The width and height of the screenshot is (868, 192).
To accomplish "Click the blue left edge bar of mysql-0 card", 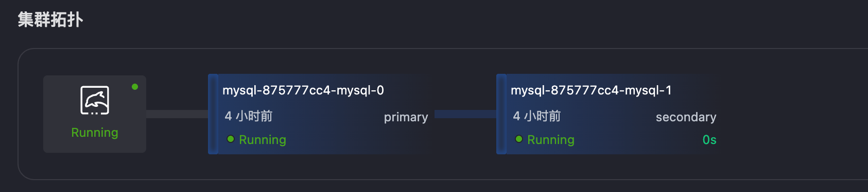I will coord(213,114).
